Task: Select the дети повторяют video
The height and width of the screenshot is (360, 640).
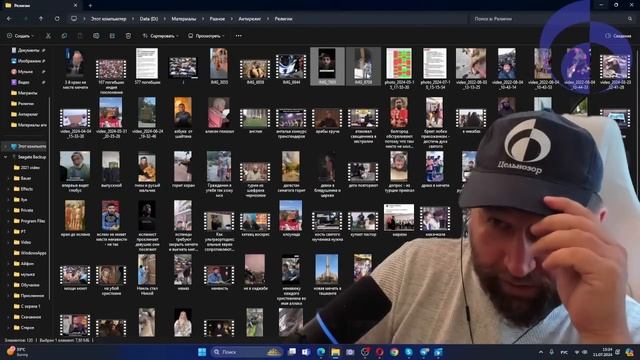Action: (363, 174)
